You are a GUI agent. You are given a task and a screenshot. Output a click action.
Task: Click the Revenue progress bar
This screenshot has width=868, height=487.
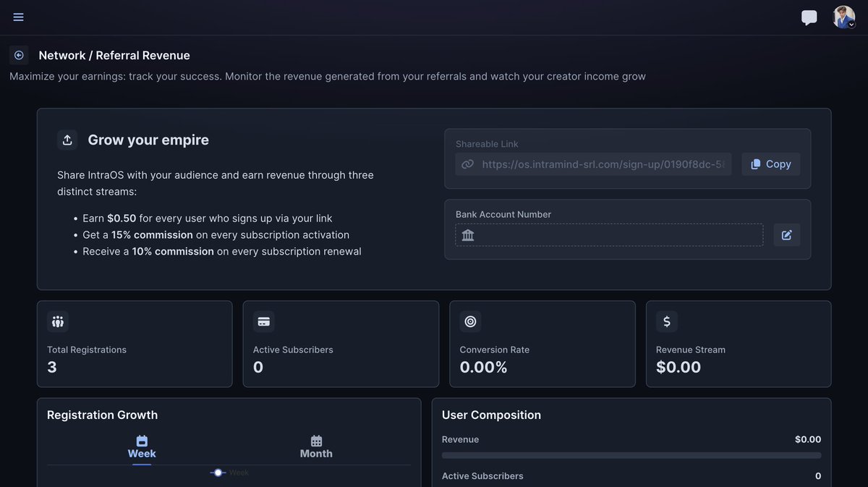[631, 455]
